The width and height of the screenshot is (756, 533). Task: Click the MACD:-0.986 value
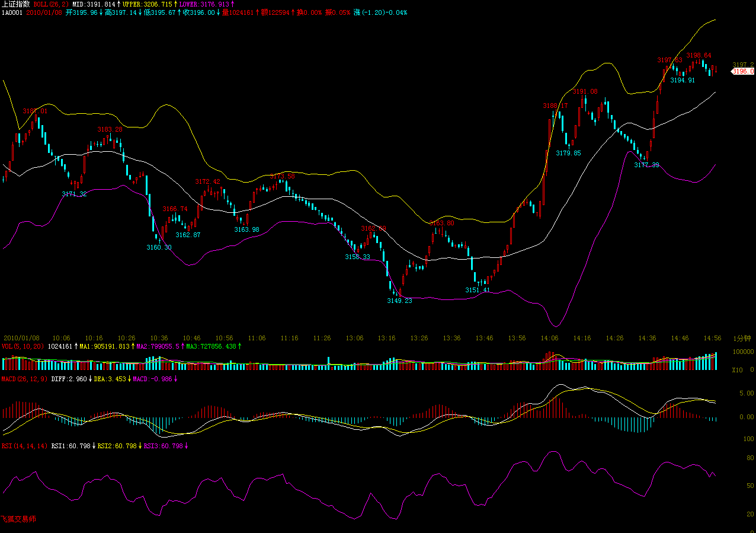coord(152,378)
